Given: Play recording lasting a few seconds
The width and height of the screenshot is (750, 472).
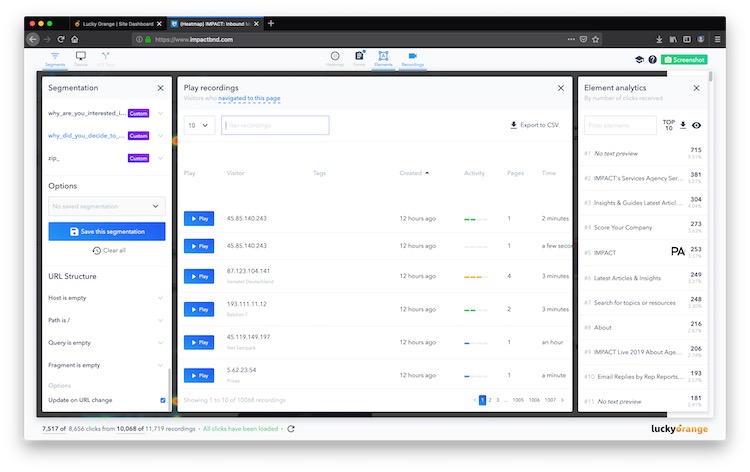Looking at the screenshot, I should click(199, 246).
